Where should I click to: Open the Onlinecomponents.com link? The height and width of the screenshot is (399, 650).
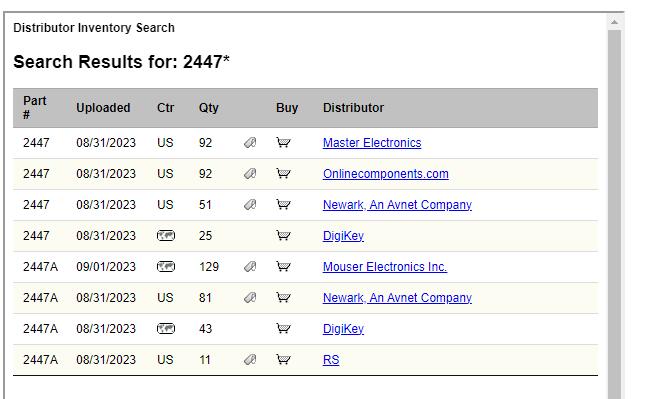386,174
